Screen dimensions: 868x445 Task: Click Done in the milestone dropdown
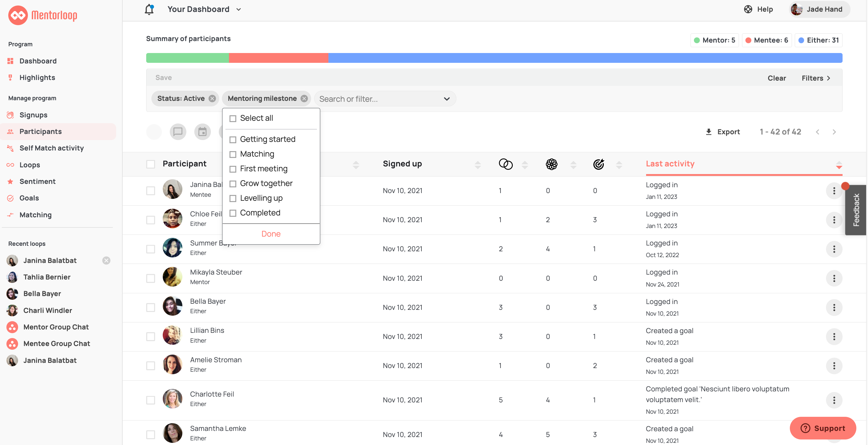[x=271, y=234]
